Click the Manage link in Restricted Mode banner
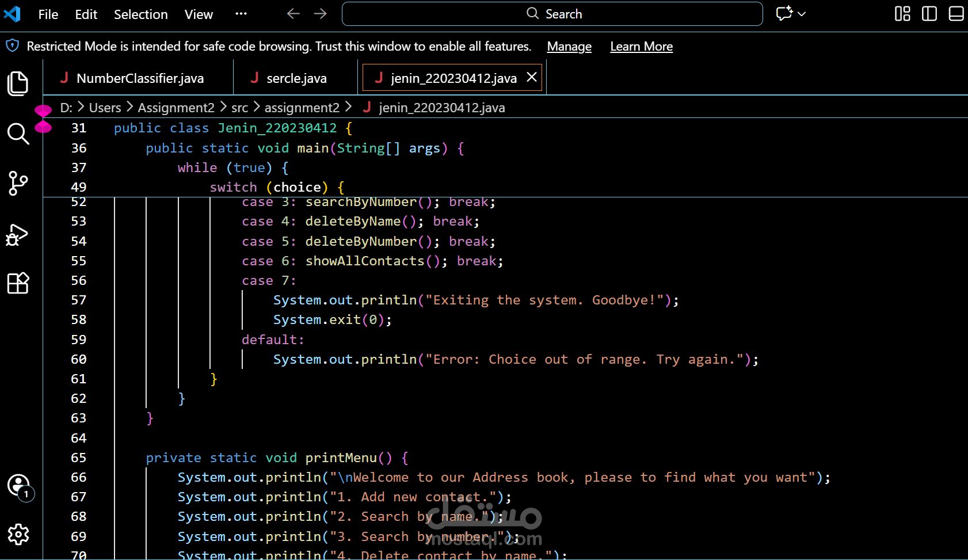The height and width of the screenshot is (560, 968). pyautogui.click(x=569, y=47)
